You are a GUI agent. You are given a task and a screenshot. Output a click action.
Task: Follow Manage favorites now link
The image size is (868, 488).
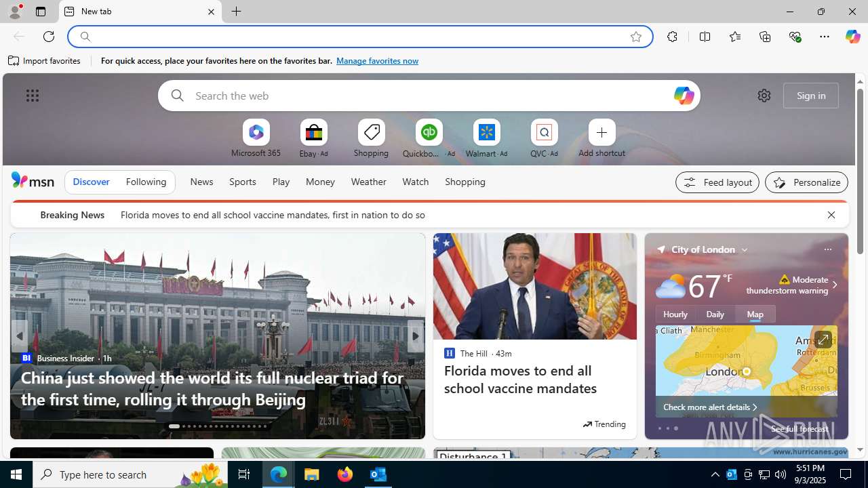tap(377, 61)
